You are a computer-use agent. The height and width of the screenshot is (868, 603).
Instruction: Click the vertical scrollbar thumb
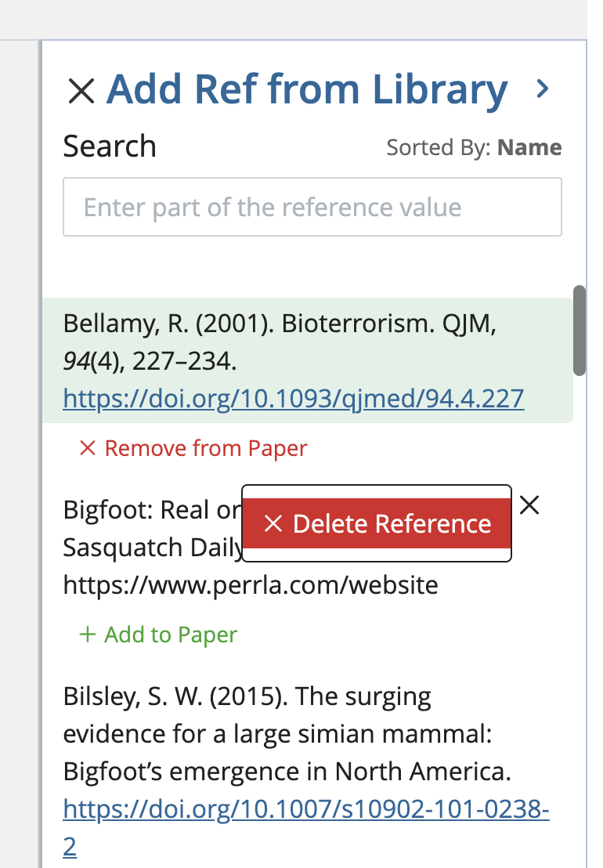point(580,330)
